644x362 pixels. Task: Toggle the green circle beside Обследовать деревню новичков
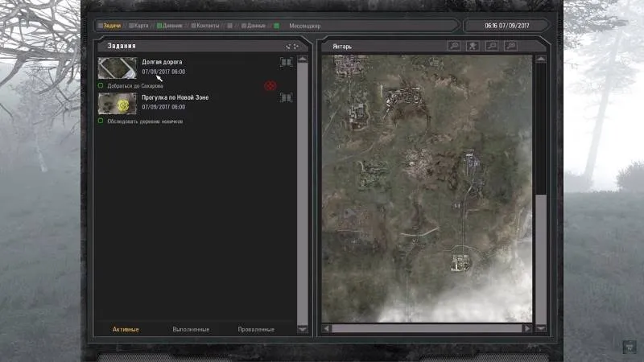101,121
